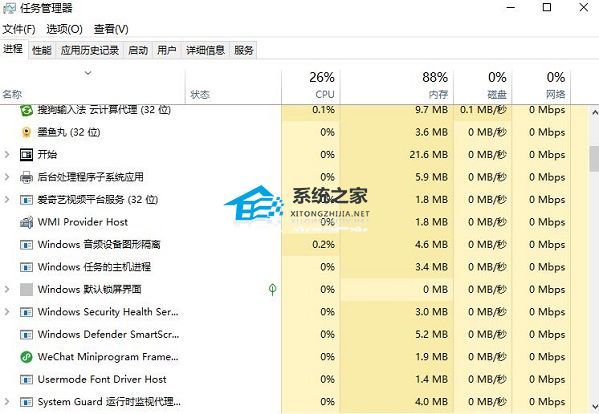Open the 选项(O) menu
This screenshot has height=414, width=599.
point(64,29)
